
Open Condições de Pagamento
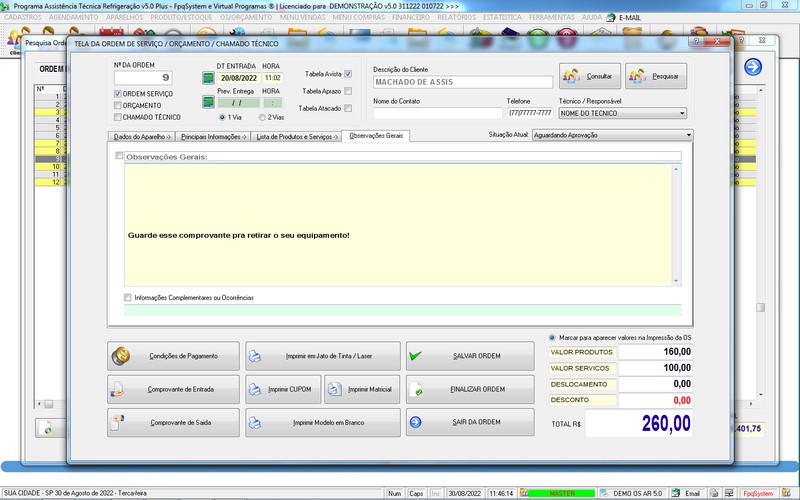click(173, 356)
